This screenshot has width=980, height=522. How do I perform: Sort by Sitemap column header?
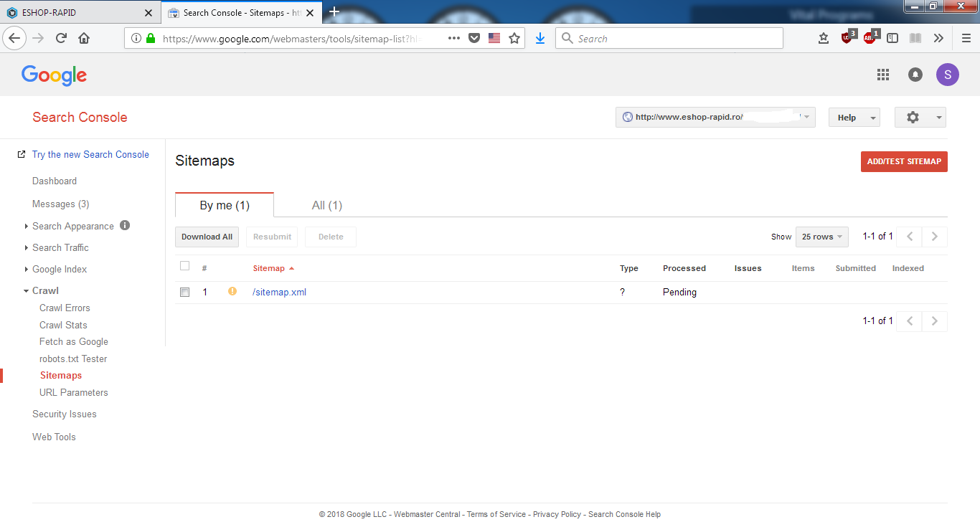pyautogui.click(x=273, y=268)
